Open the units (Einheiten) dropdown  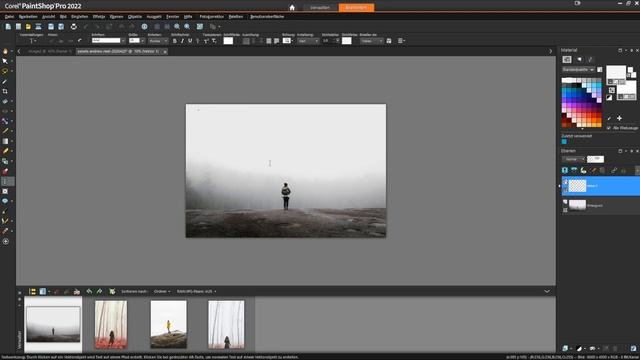[x=158, y=41]
